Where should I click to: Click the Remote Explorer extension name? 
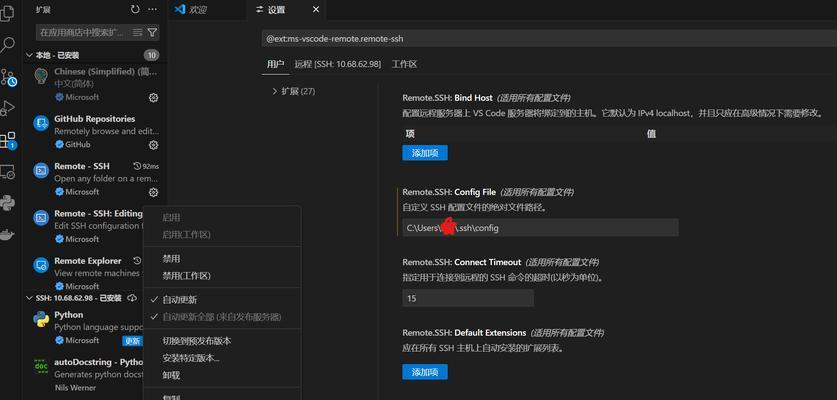88,261
